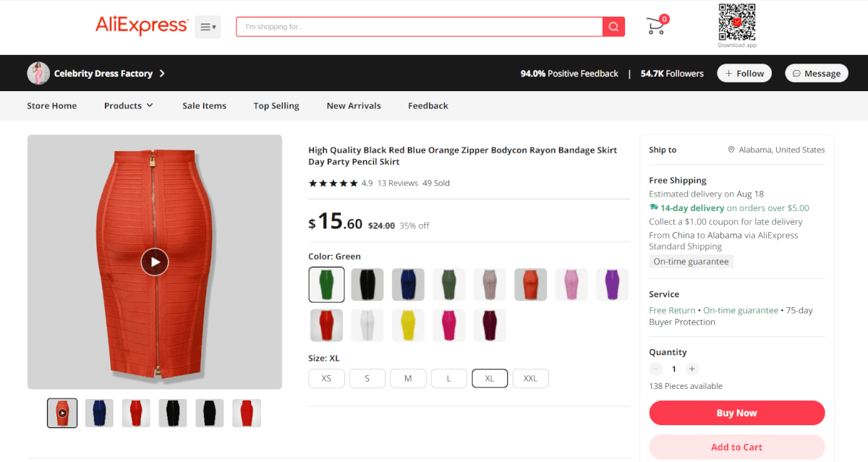Open the hamburger categories menu
This screenshot has width=868, height=462.
(208, 27)
